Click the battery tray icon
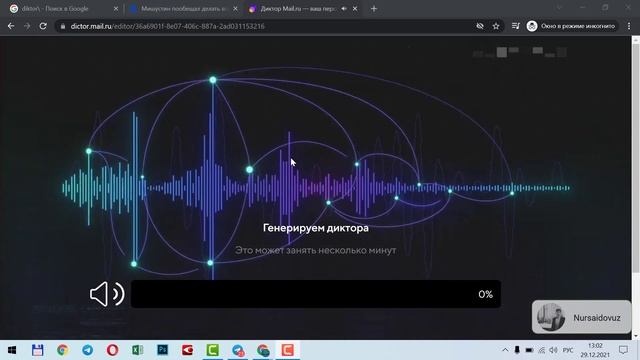Viewport: 640px width, 360px height. click(529, 350)
